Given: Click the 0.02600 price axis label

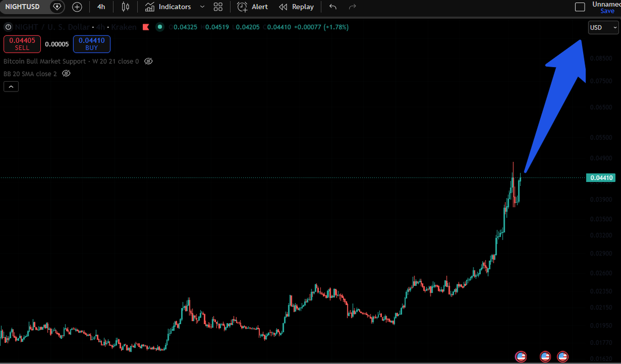Looking at the screenshot, I should [601, 273].
